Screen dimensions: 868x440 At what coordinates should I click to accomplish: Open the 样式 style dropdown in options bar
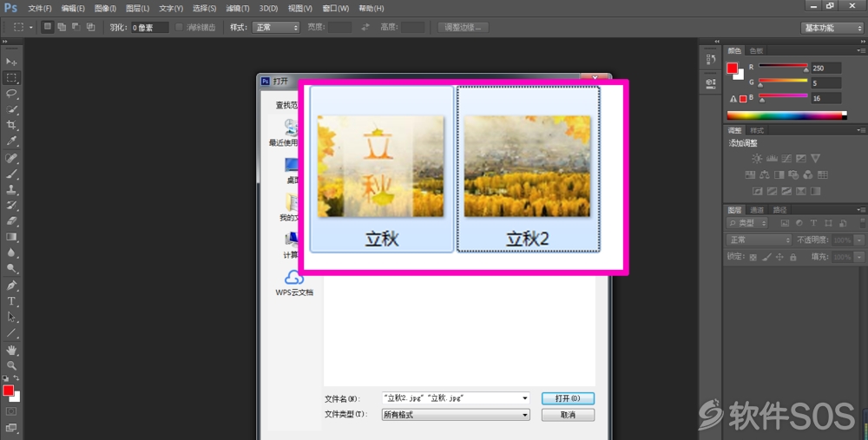click(276, 27)
